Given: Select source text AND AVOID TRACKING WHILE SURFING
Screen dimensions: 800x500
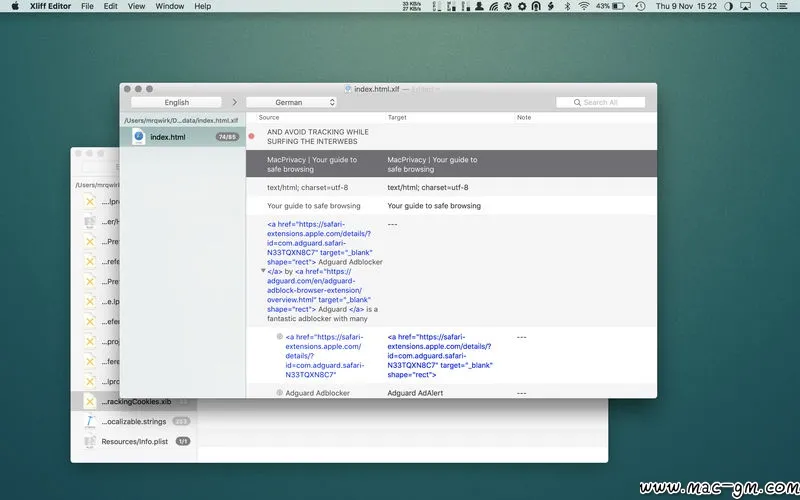Looking at the screenshot, I should pos(318,136).
